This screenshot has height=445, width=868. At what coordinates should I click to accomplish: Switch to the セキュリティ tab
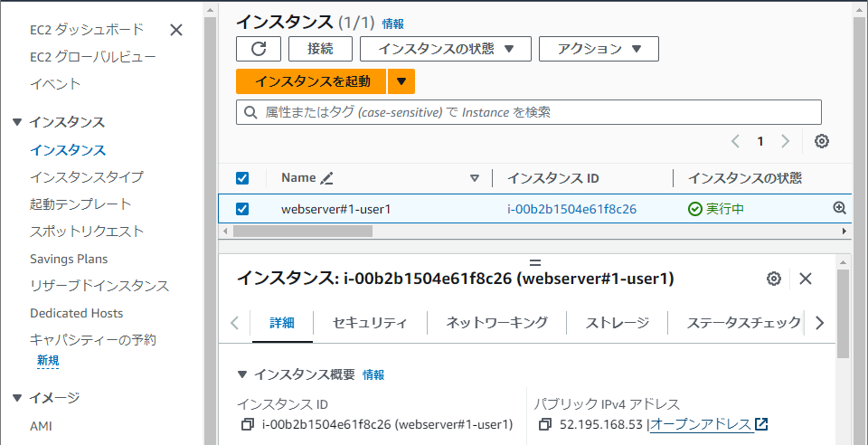pos(370,323)
